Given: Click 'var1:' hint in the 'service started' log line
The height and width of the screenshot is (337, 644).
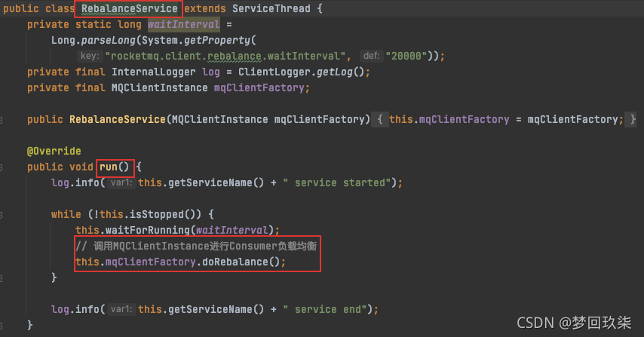Looking at the screenshot, I should click(x=121, y=182).
